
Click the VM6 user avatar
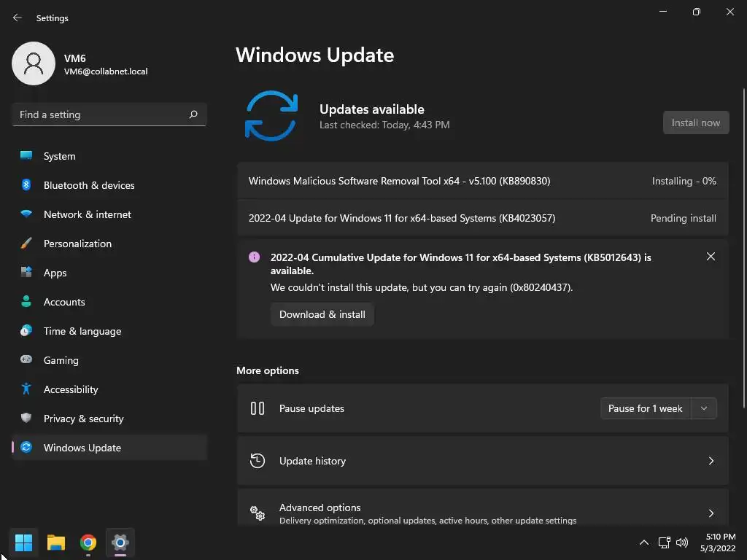34,63
